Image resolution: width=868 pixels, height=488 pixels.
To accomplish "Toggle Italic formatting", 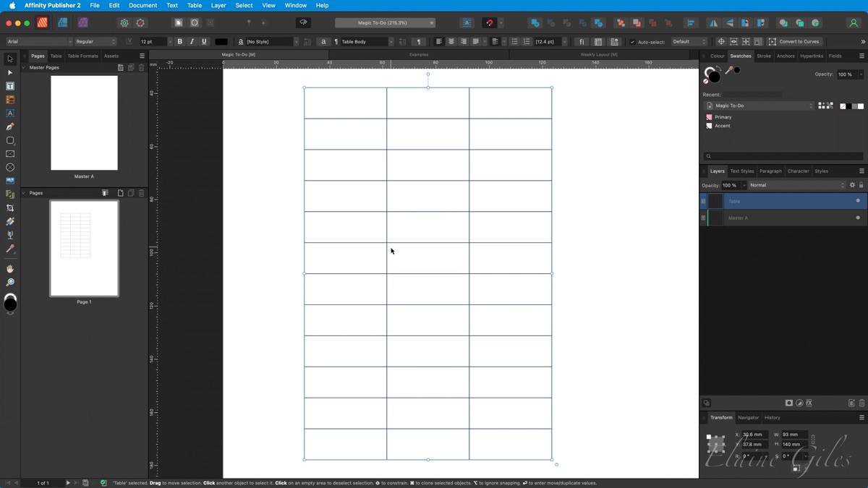I will pos(192,42).
